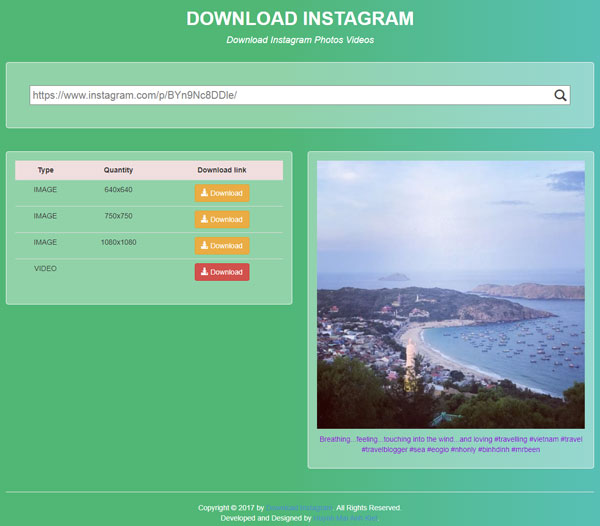Click the '1080x1080' size cell

(118, 242)
